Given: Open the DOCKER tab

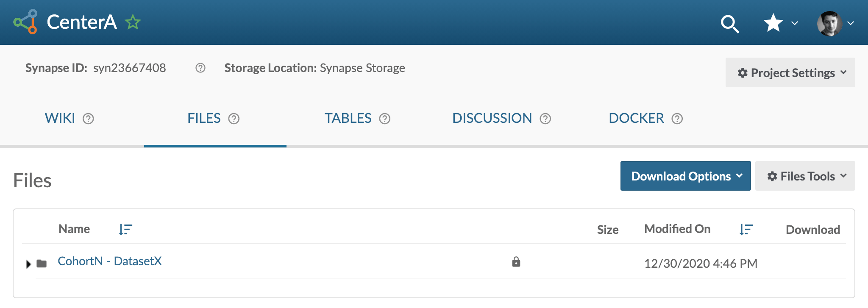Looking at the screenshot, I should (636, 118).
